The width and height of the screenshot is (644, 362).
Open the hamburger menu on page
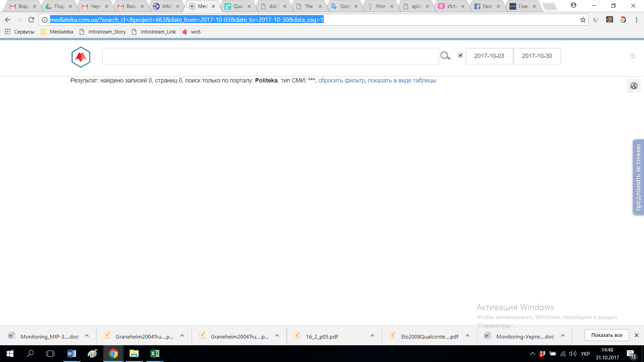click(633, 56)
